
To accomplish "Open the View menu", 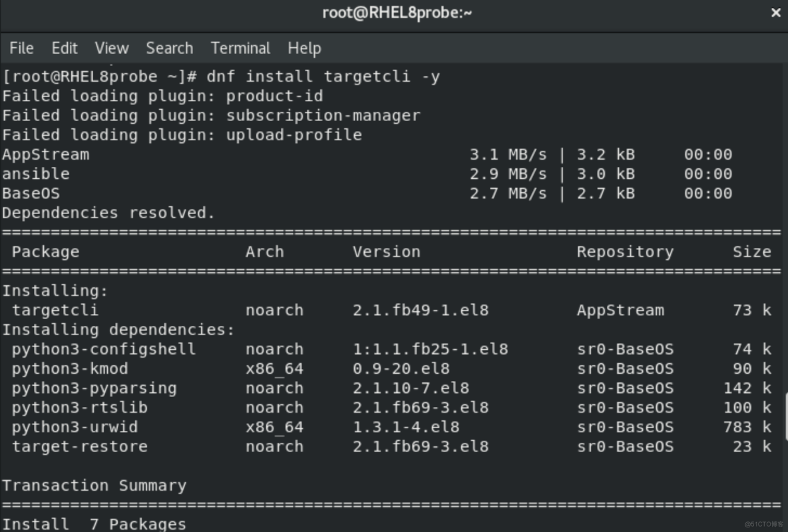I will coord(112,49).
